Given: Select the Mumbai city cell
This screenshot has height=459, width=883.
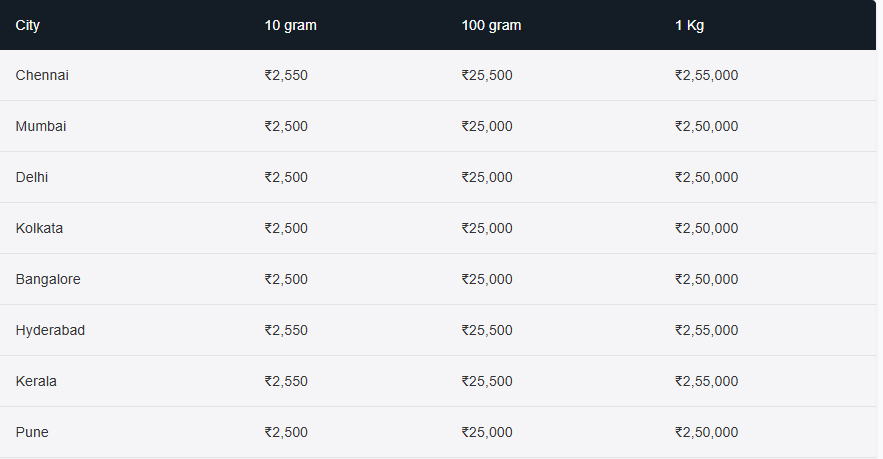Looking at the screenshot, I should 41,126.
